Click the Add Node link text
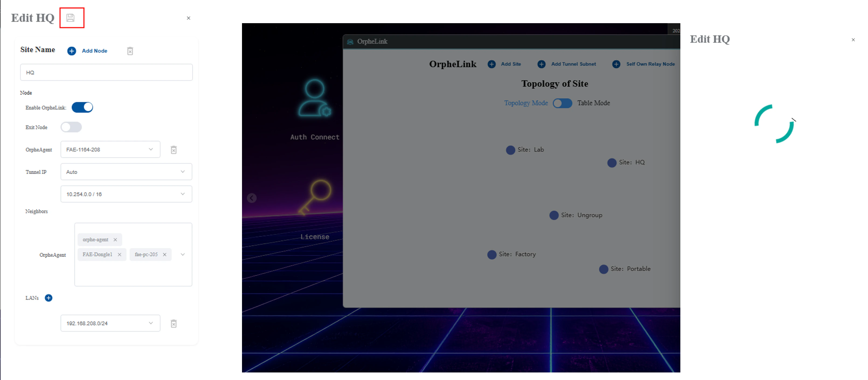Viewport: 868px width, 380px height. tap(95, 51)
